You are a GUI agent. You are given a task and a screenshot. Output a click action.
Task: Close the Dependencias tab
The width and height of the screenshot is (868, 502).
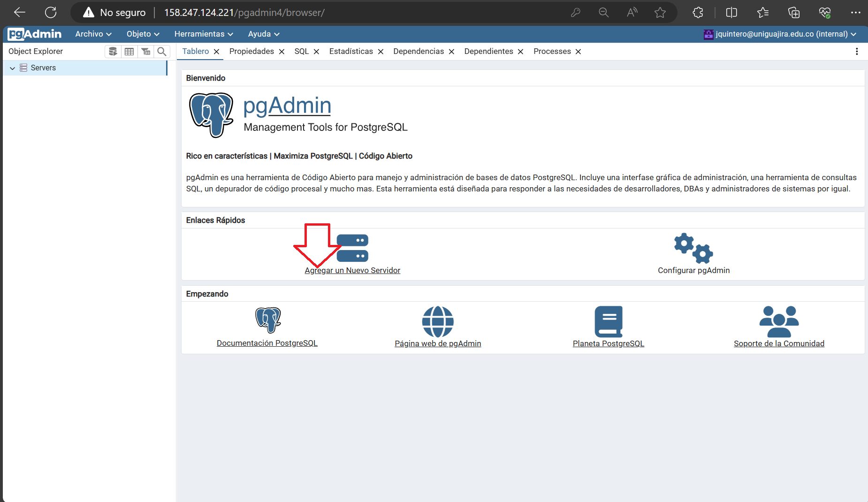coord(451,52)
